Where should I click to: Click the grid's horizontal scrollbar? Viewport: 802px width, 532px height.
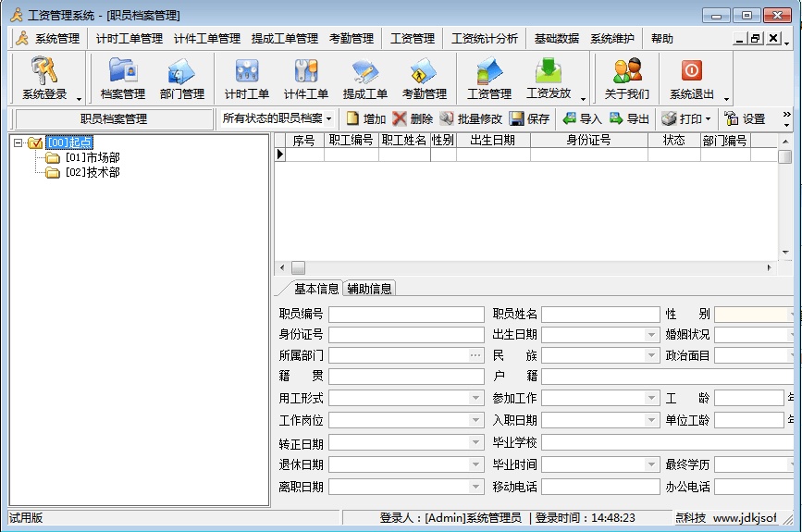(527, 267)
